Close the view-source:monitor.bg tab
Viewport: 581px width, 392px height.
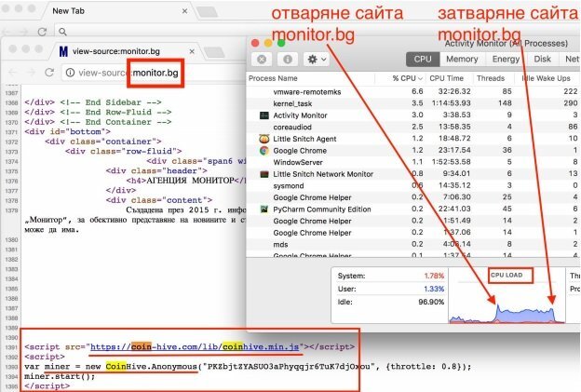point(192,51)
